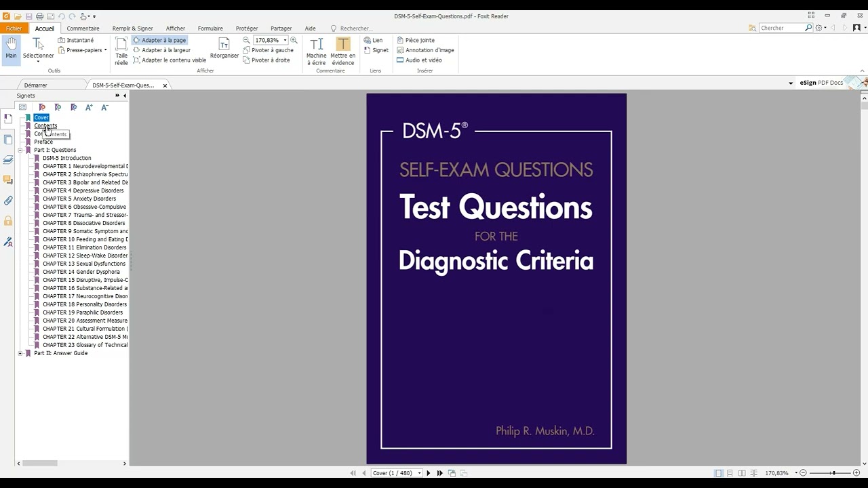Increase bookmark font size with A+
868x488 pixels.
[89, 107]
